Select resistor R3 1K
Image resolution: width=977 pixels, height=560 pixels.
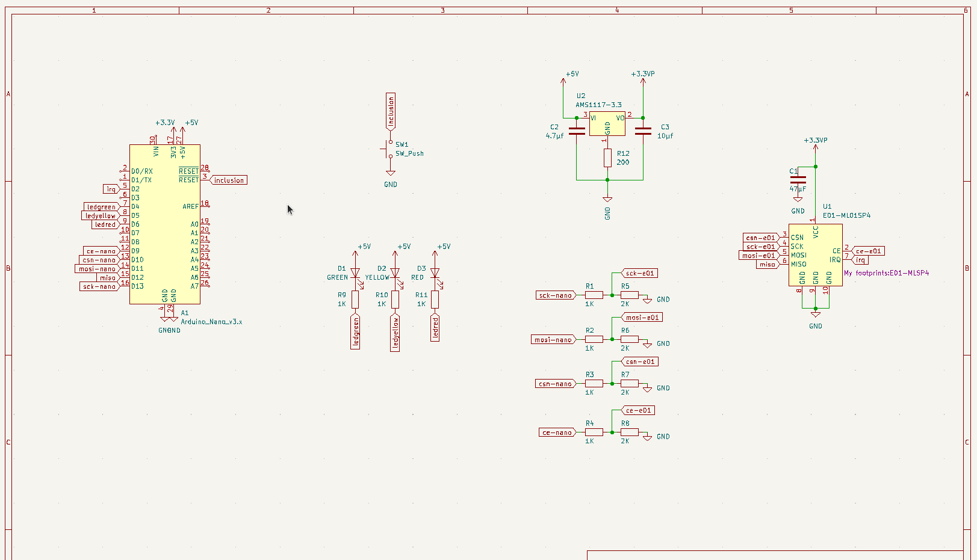point(594,383)
